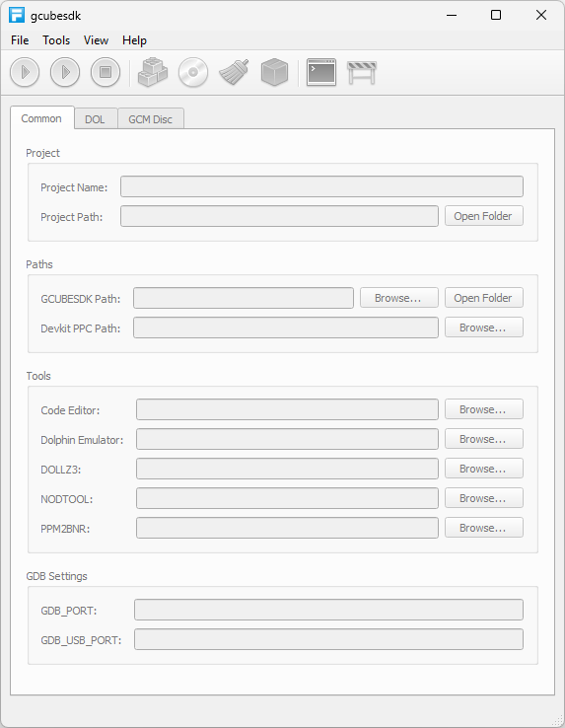Browse for the PPM2BNR tool

(484, 528)
